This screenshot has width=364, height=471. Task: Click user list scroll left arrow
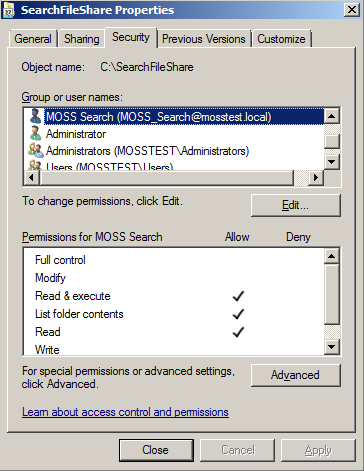[31, 177]
